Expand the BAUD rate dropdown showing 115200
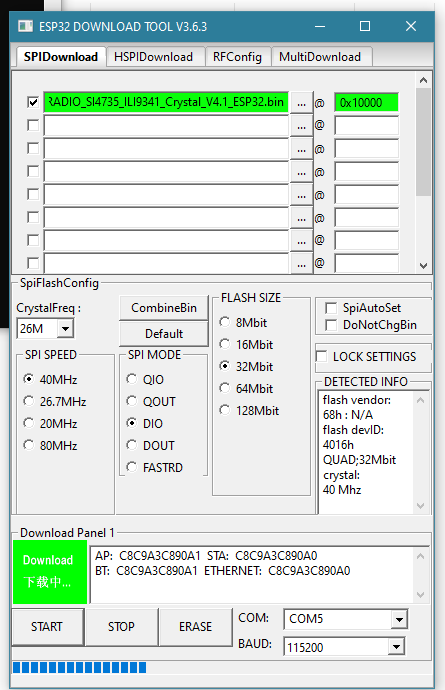The image size is (445, 690). click(x=397, y=647)
